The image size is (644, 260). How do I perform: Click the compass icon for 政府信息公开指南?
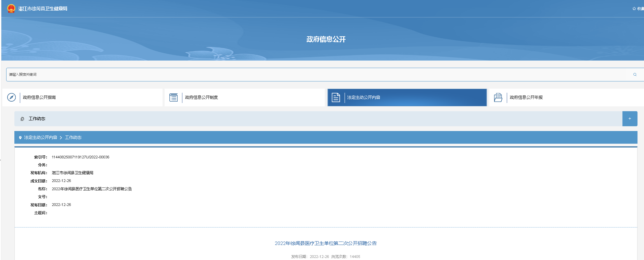pos(12,97)
